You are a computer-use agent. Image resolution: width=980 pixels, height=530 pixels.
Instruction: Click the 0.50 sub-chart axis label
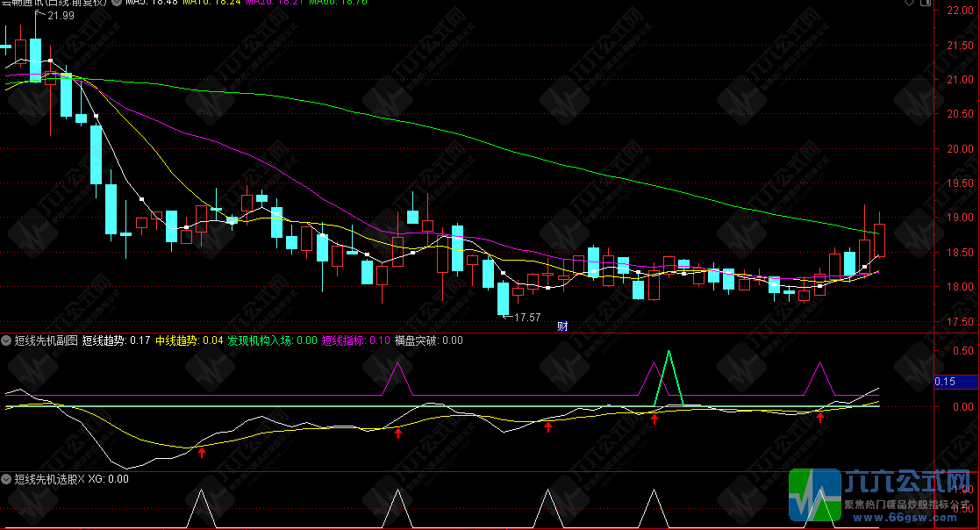pyautogui.click(x=962, y=351)
